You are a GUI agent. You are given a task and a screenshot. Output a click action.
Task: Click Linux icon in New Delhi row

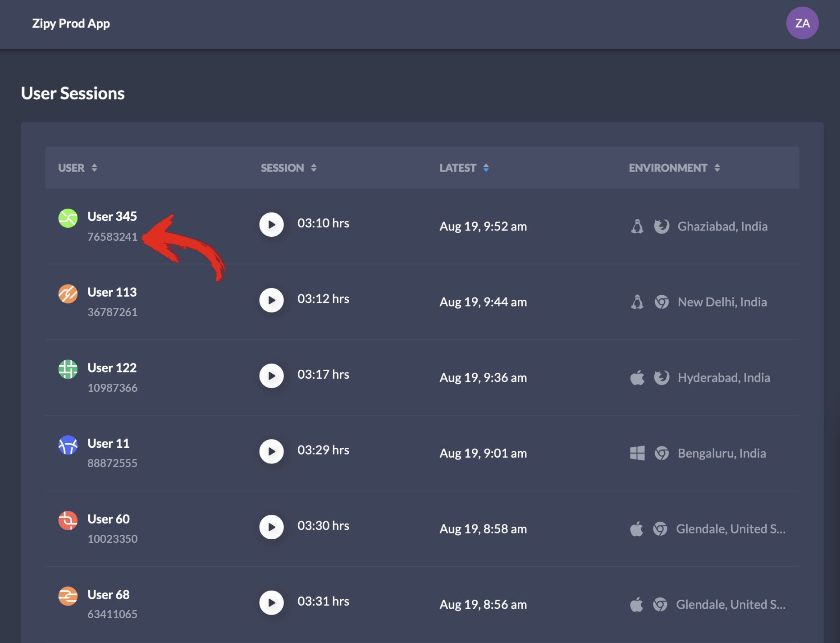637,302
